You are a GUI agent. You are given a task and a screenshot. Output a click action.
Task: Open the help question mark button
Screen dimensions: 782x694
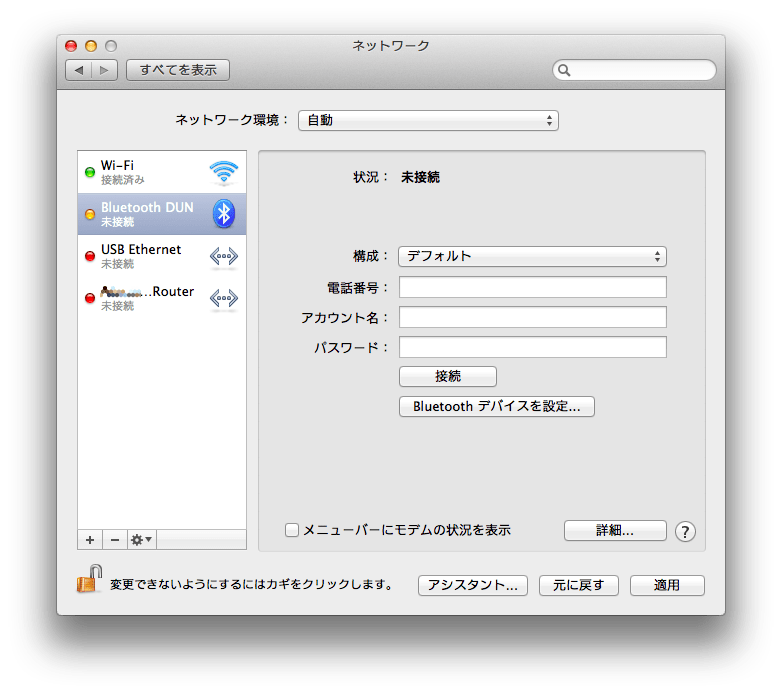pos(685,531)
